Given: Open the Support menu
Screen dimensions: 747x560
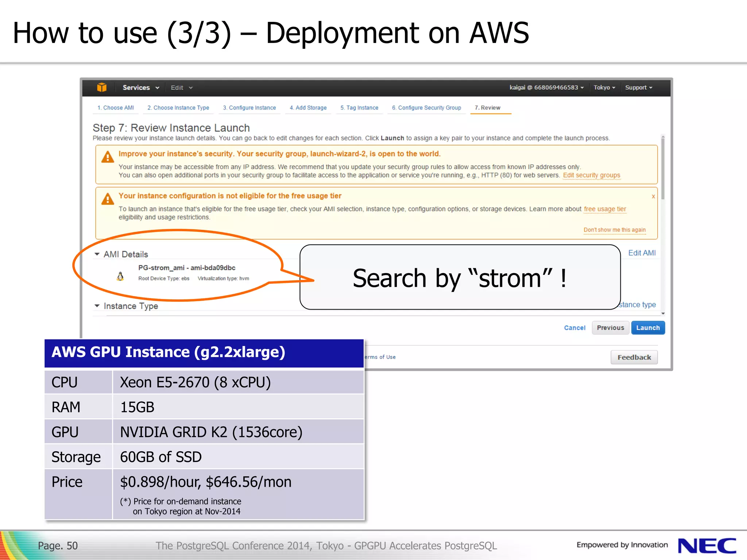Looking at the screenshot, I should point(638,87).
